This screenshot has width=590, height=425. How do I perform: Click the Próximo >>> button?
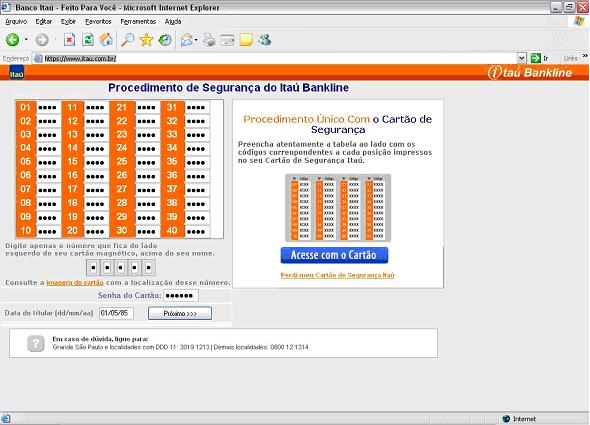coord(180,313)
